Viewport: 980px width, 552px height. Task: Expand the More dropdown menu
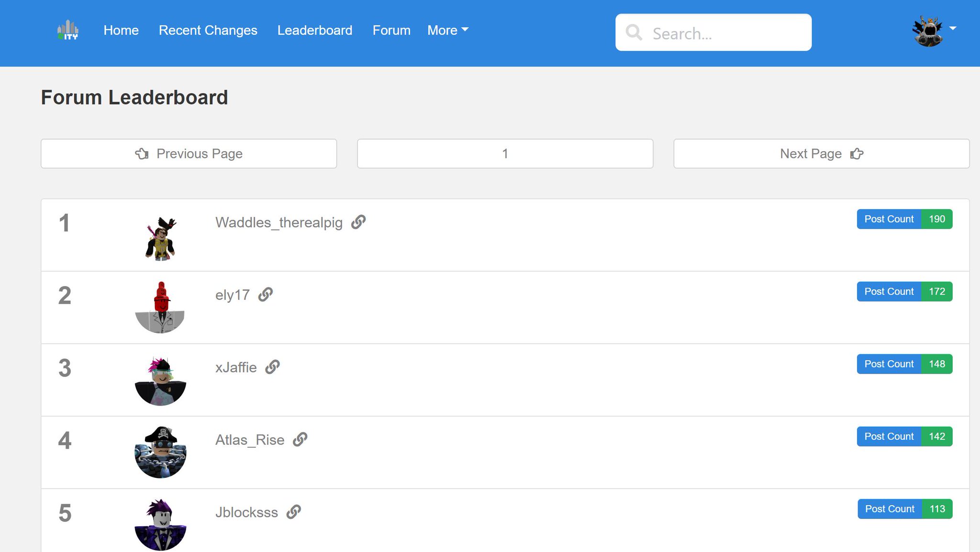click(x=448, y=30)
